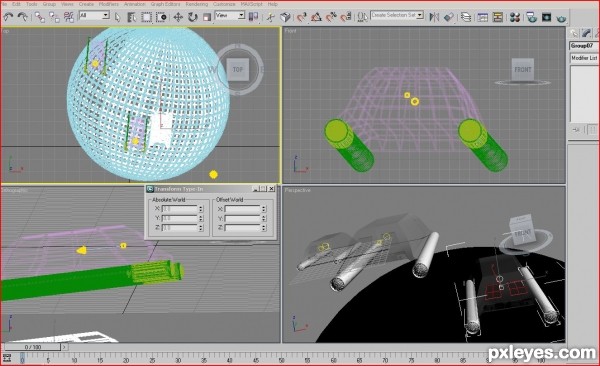This screenshot has height=366, width=600.
Task: Open the Modifiers menu
Action: [x=109, y=4]
